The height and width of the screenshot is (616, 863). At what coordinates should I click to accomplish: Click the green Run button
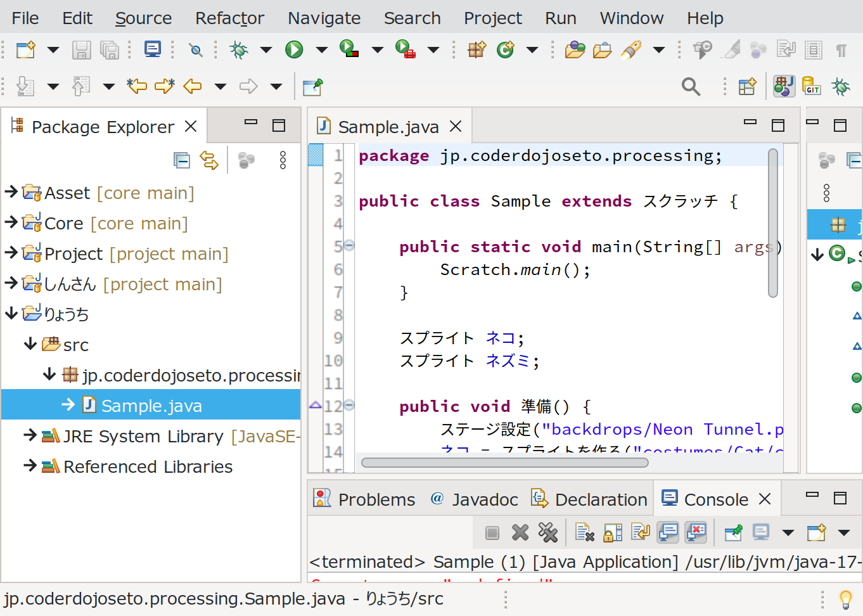pos(294,49)
